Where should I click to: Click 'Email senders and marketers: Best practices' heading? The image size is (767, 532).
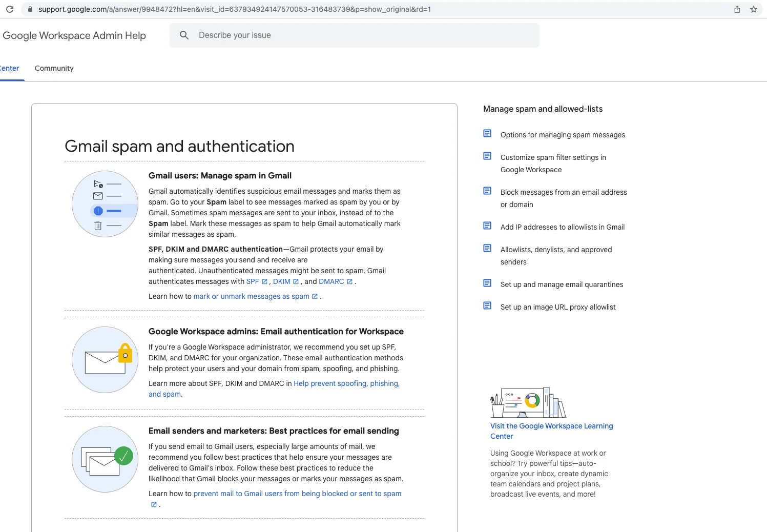click(x=274, y=431)
